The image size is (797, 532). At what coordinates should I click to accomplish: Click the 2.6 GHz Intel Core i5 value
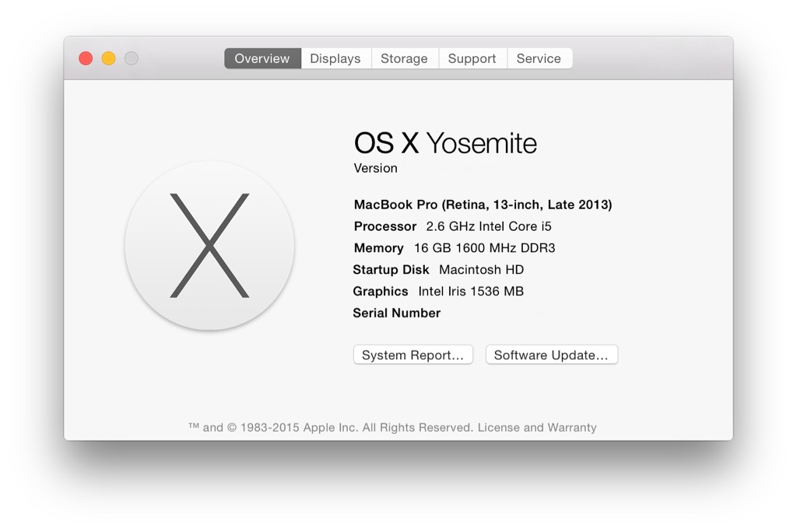[489, 226]
